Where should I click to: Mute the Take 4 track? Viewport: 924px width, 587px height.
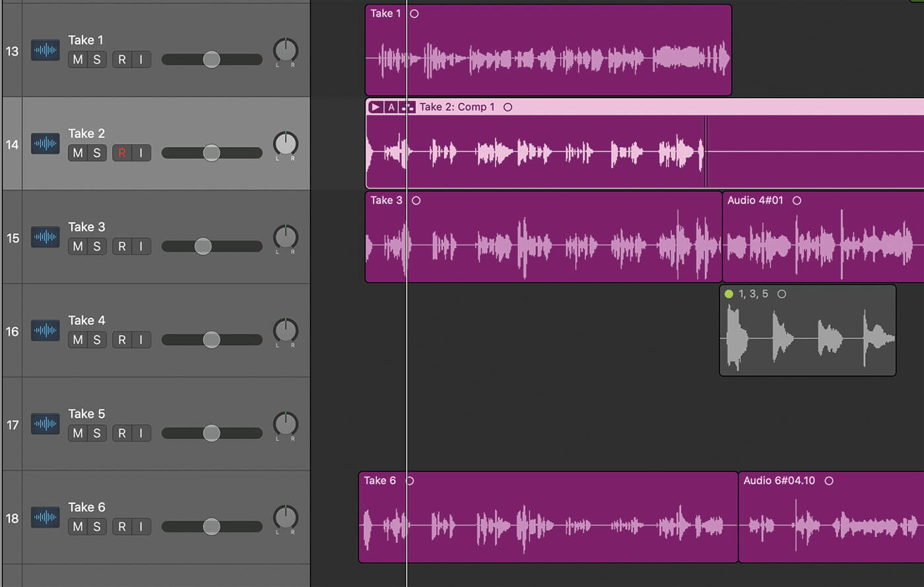click(x=78, y=340)
